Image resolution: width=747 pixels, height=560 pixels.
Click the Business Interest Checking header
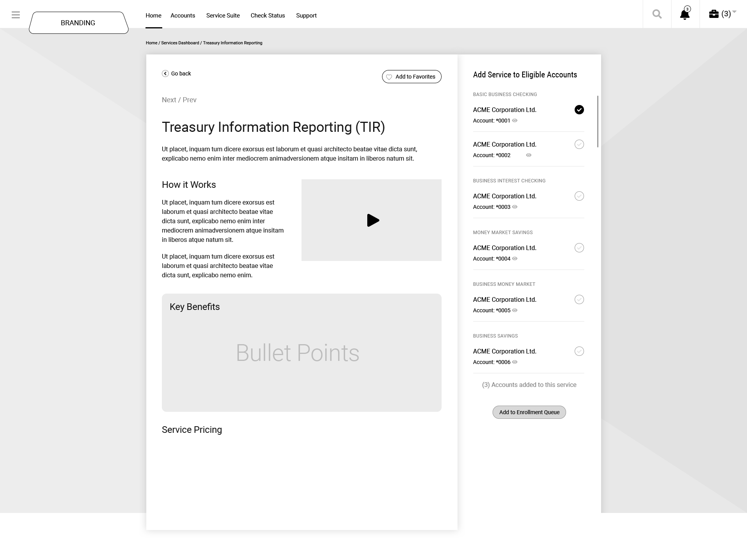click(x=509, y=181)
